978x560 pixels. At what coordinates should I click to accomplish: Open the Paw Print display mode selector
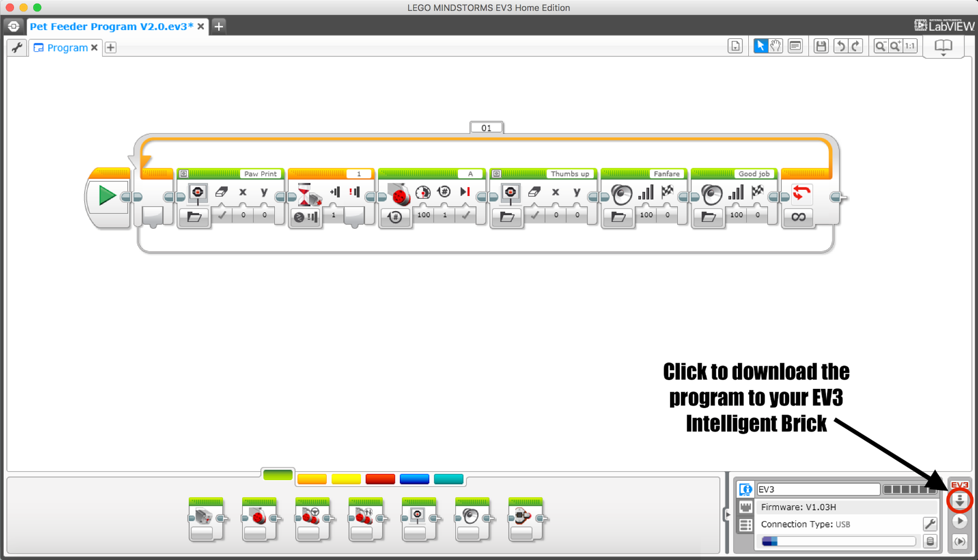tap(194, 217)
